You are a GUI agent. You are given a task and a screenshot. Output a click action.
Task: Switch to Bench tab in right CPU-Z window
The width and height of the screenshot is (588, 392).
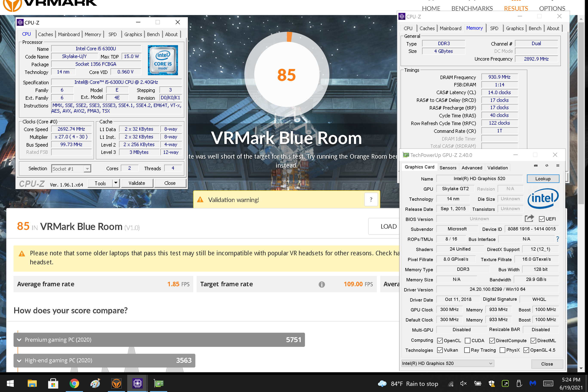tap(535, 28)
